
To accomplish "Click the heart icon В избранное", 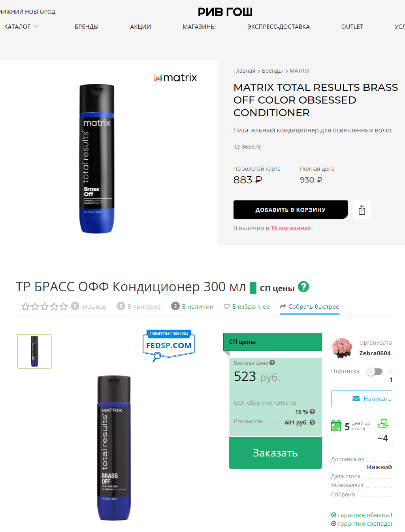I will (227, 306).
